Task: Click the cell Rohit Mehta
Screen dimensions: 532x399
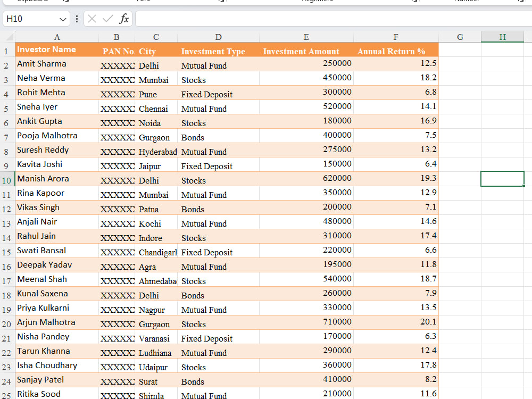Action: coord(57,93)
